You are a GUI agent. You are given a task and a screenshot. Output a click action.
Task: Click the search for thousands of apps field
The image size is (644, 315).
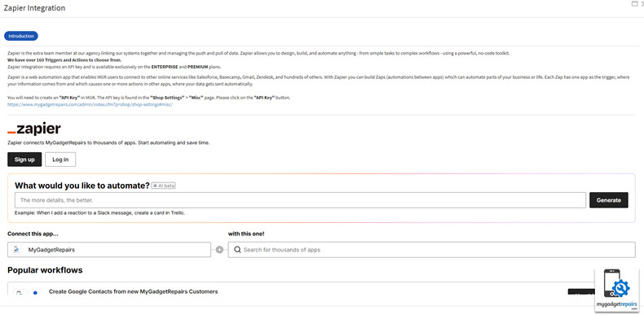point(432,250)
